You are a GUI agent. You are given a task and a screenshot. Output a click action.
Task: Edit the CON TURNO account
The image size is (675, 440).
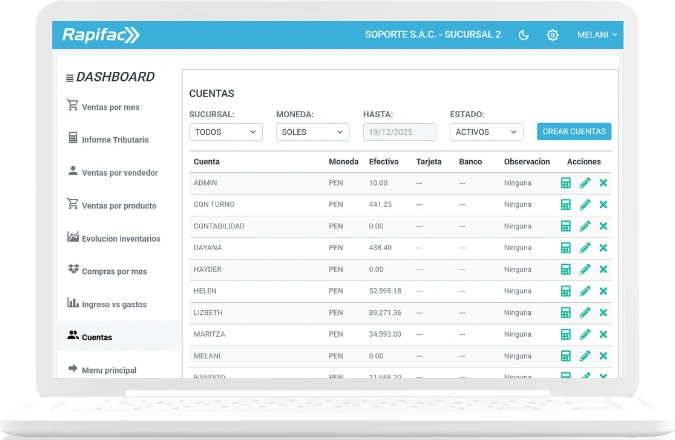(585, 205)
